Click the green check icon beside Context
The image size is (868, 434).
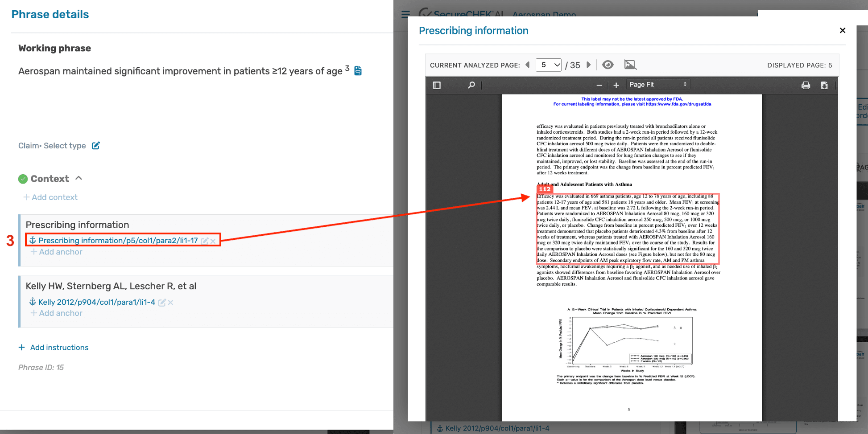(x=23, y=179)
